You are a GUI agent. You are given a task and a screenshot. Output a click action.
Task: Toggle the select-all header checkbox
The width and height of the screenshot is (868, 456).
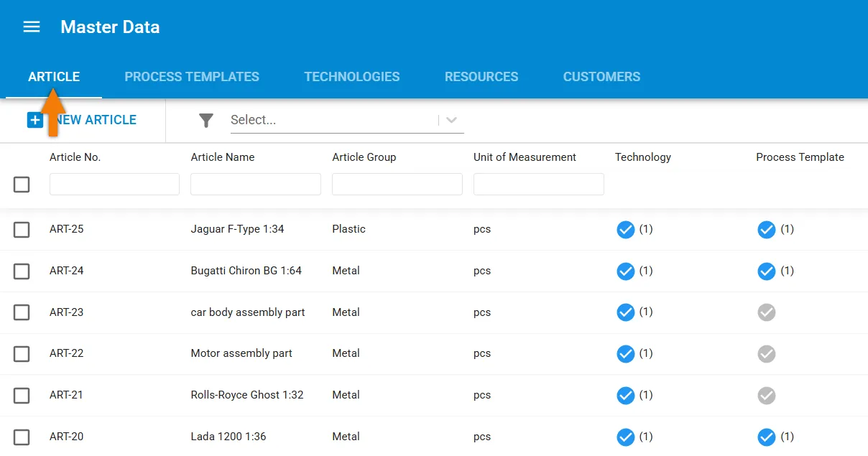click(x=22, y=185)
